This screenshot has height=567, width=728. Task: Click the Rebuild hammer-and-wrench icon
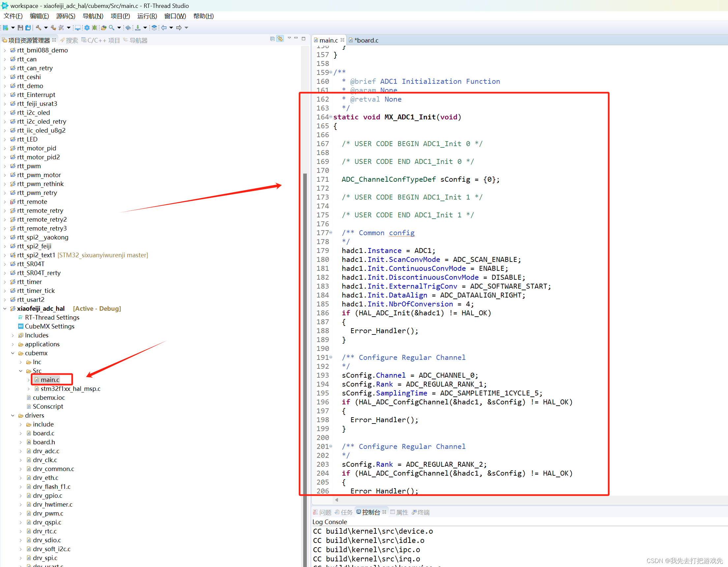(53, 28)
